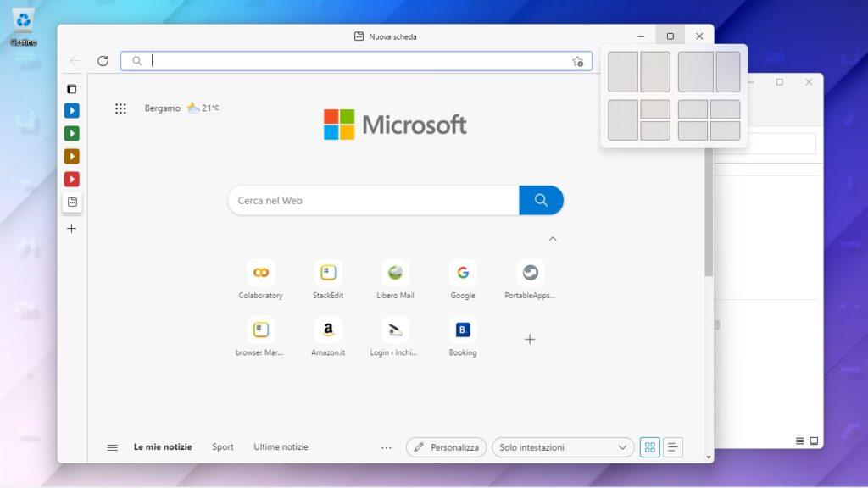Snap window to top-right zone of the three-zone layout

click(x=655, y=109)
